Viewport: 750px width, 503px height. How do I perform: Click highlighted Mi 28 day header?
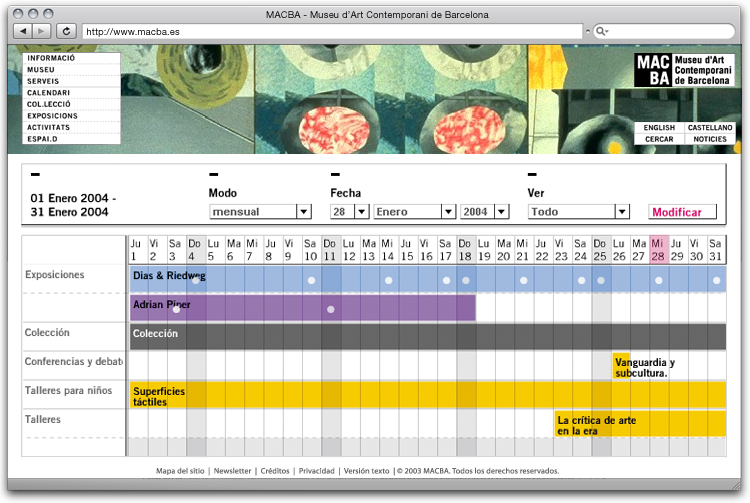coord(657,249)
